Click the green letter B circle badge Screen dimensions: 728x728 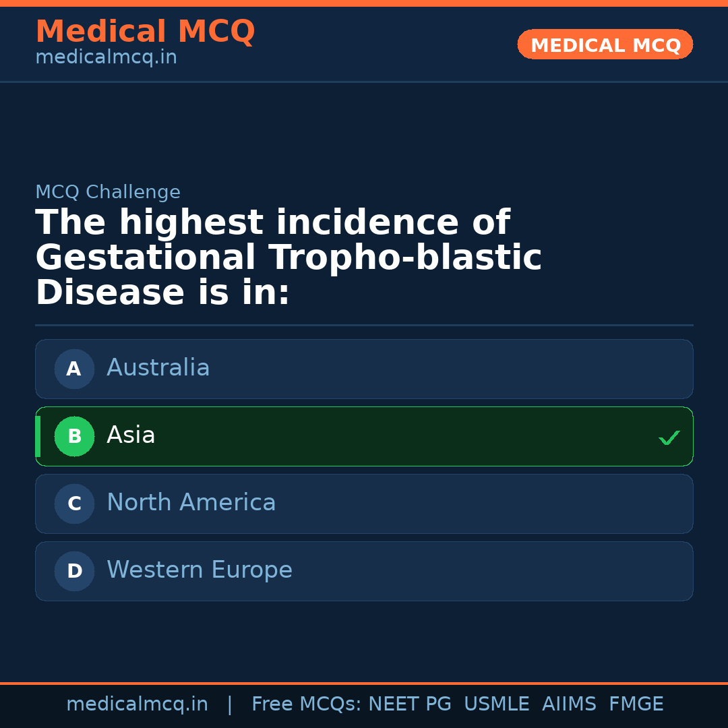coord(74,436)
